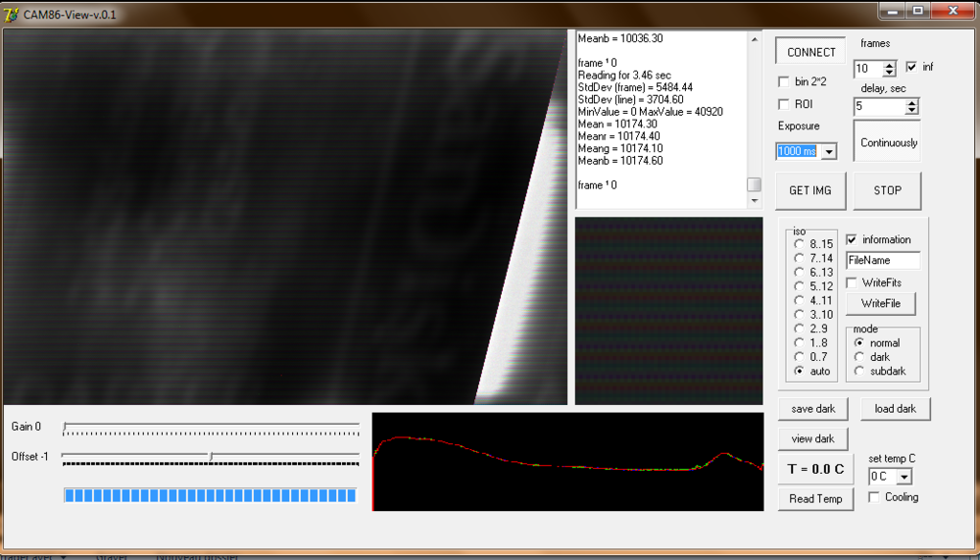
Task: Start Continuously capture mode
Action: coord(887,141)
